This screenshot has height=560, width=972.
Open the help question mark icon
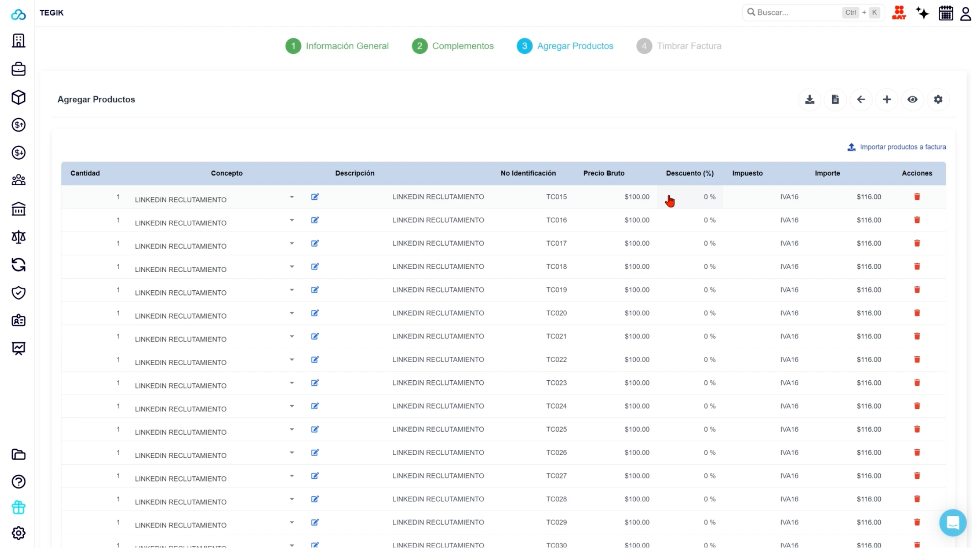coord(18,482)
